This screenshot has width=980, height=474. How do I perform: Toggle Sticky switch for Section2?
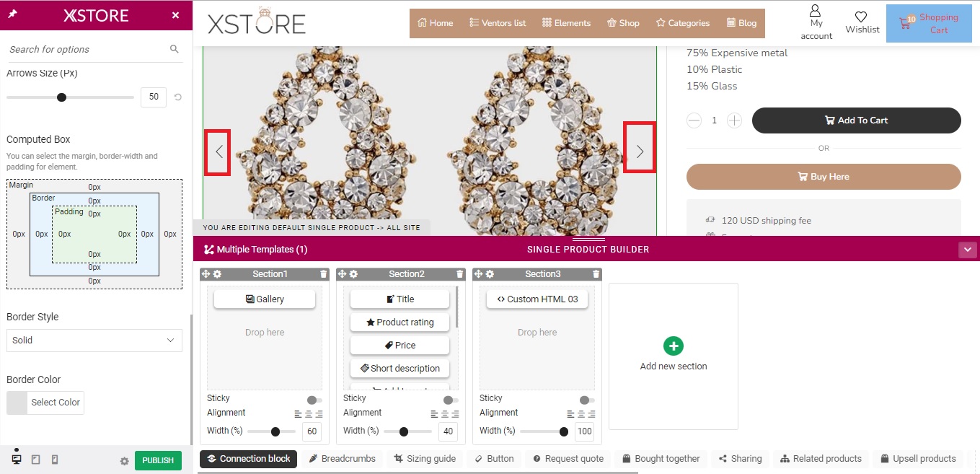point(450,400)
